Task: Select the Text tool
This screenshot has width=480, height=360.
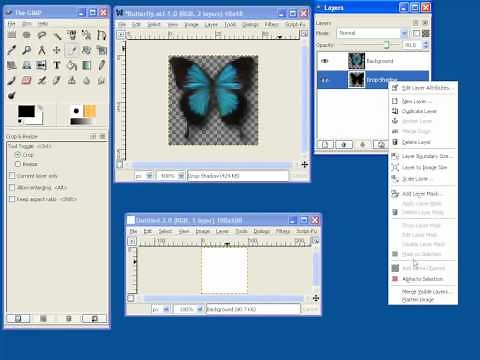Action: coord(57,65)
